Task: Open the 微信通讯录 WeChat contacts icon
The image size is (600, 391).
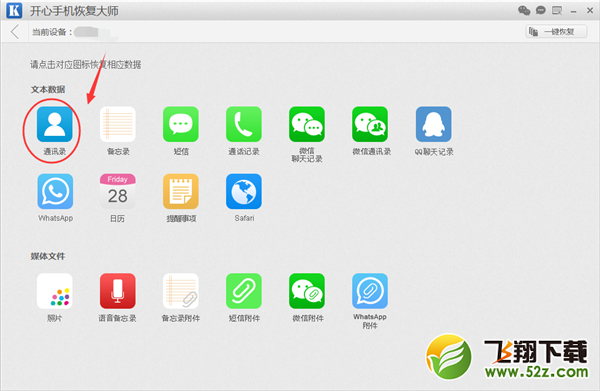Action: 370,124
